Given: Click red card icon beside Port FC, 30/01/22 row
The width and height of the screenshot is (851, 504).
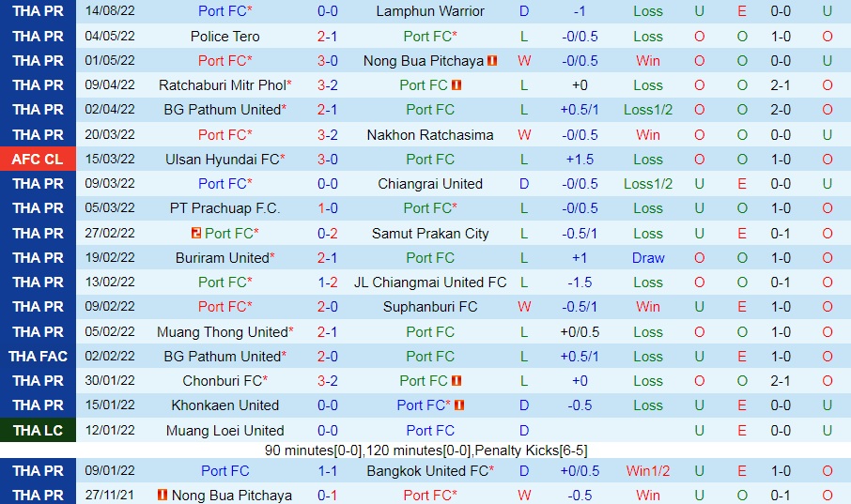Looking at the screenshot, I should point(457,381).
